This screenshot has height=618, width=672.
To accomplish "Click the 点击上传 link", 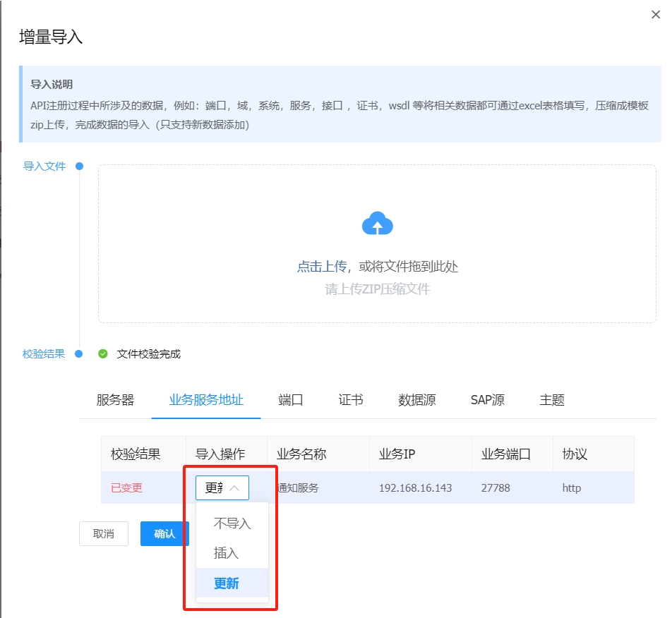I will pos(322,267).
